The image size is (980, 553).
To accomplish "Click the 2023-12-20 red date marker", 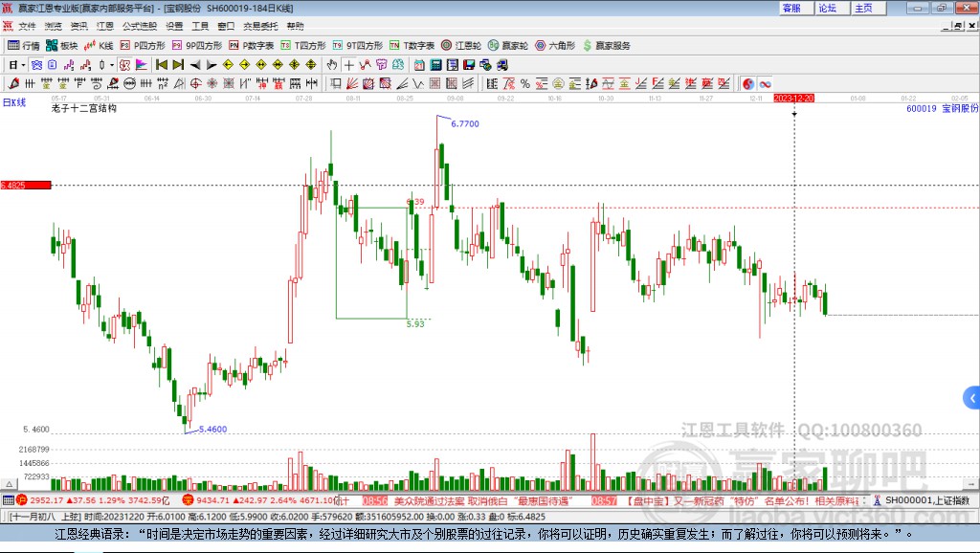I will 793,99.
